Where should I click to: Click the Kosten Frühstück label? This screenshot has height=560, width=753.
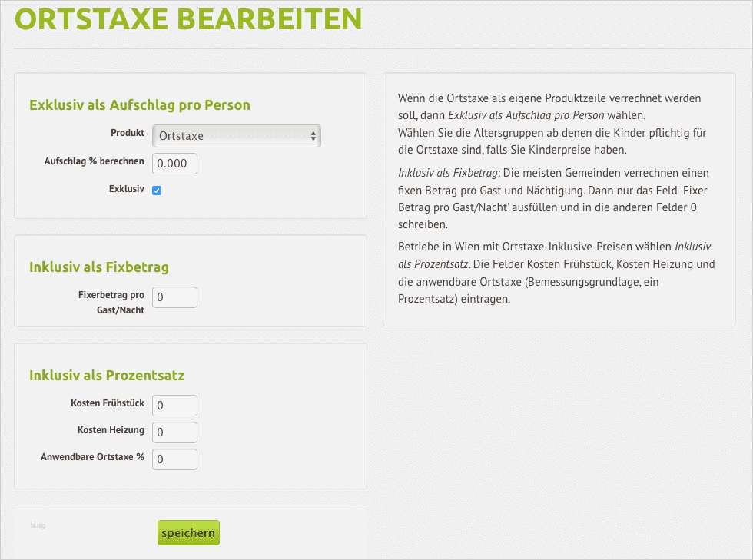pos(108,403)
